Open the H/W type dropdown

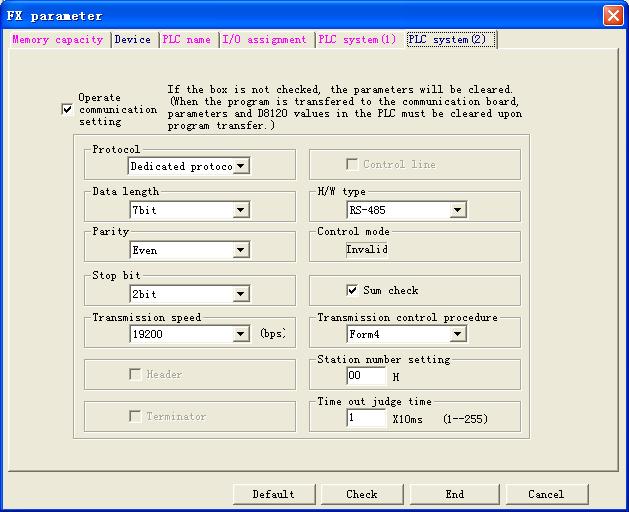tap(457, 210)
